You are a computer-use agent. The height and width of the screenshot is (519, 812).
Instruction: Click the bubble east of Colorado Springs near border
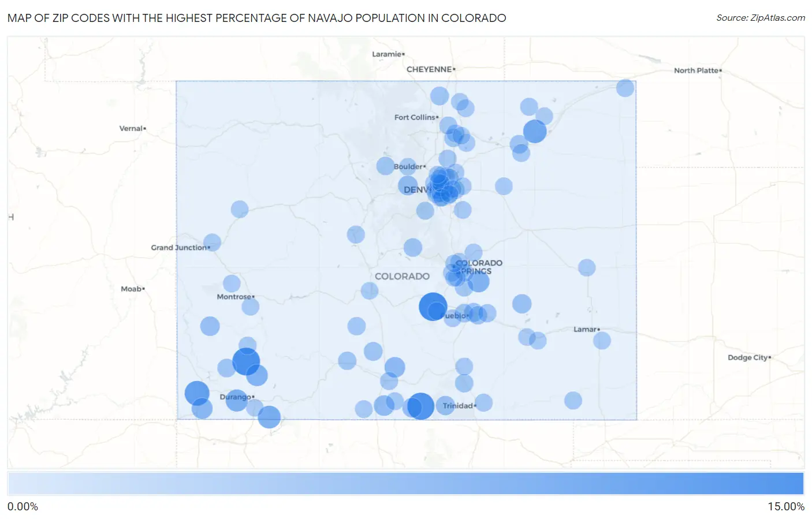[587, 267]
